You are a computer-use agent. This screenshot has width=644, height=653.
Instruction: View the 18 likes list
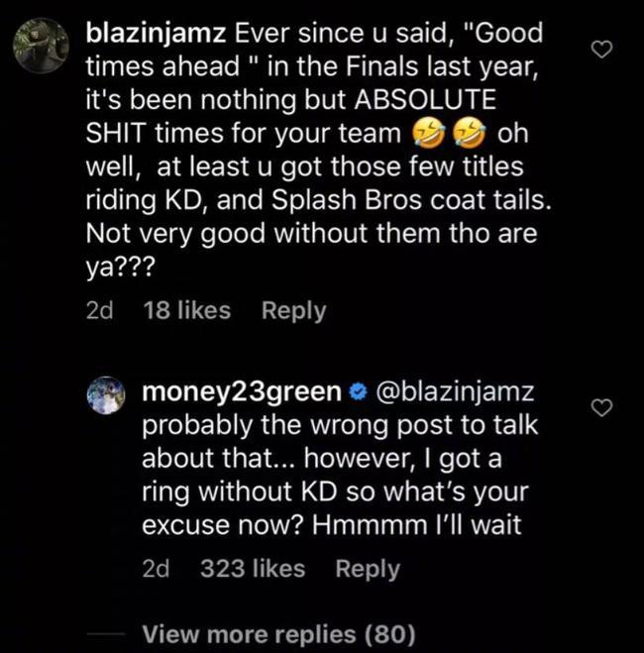187,310
